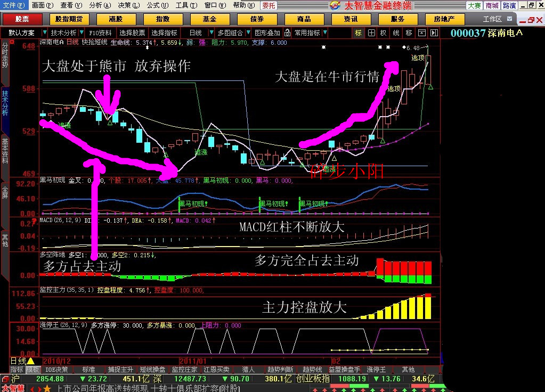545x392 pixels.
Task: Open the 文件(F) menu
Action: (13, 5)
